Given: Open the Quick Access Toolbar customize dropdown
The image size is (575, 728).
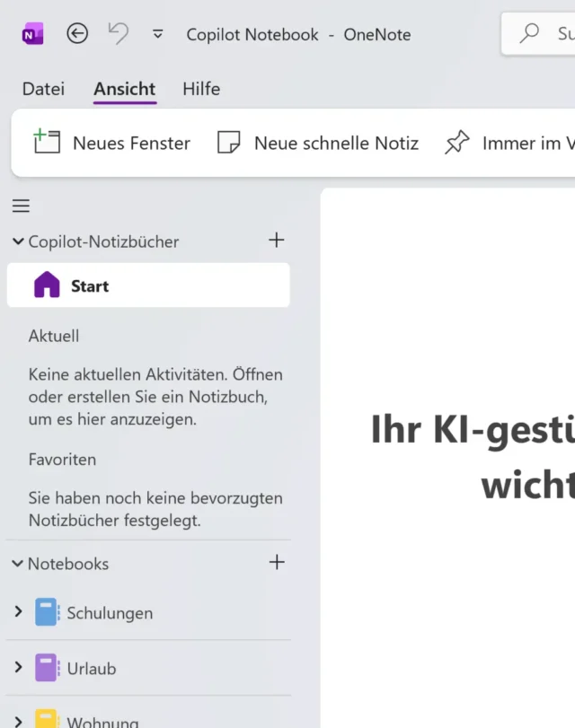Looking at the screenshot, I should [157, 34].
